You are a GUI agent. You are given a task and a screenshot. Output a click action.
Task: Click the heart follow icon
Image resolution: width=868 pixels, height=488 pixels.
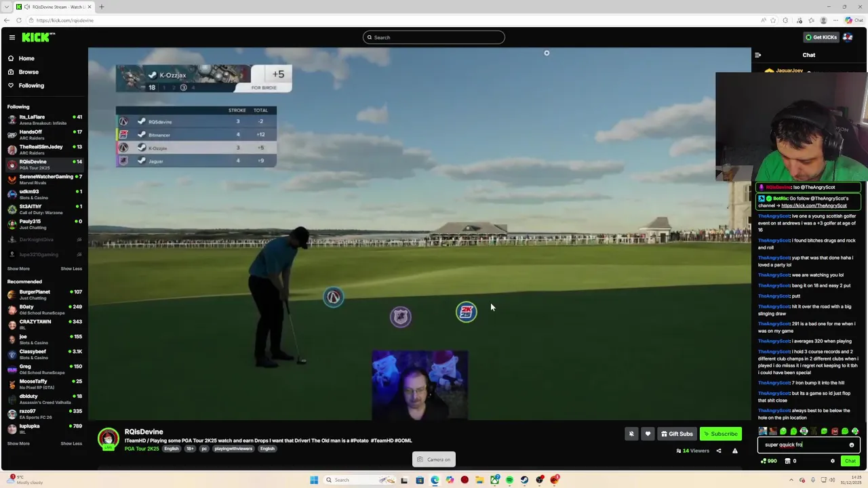click(x=648, y=434)
